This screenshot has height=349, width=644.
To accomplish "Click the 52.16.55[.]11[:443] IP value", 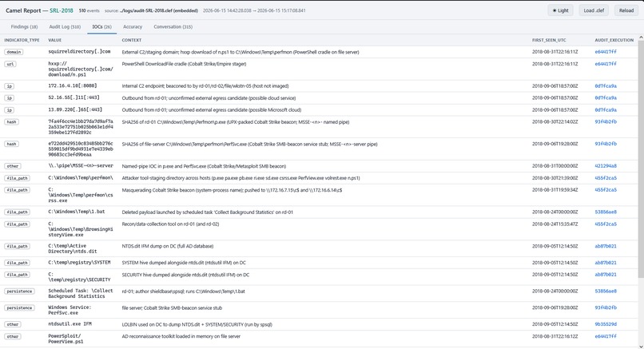I will tap(74, 97).
